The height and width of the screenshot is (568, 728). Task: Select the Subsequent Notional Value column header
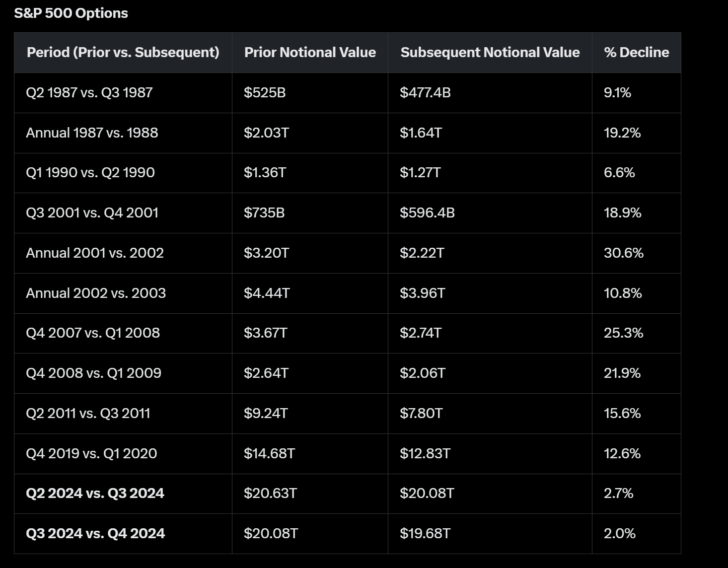tap(490, 53)
